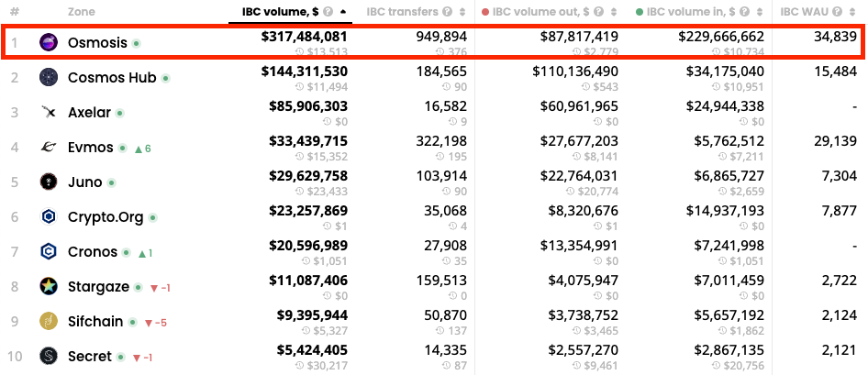Sort by the IBC WAU column header

coord(805,11)
